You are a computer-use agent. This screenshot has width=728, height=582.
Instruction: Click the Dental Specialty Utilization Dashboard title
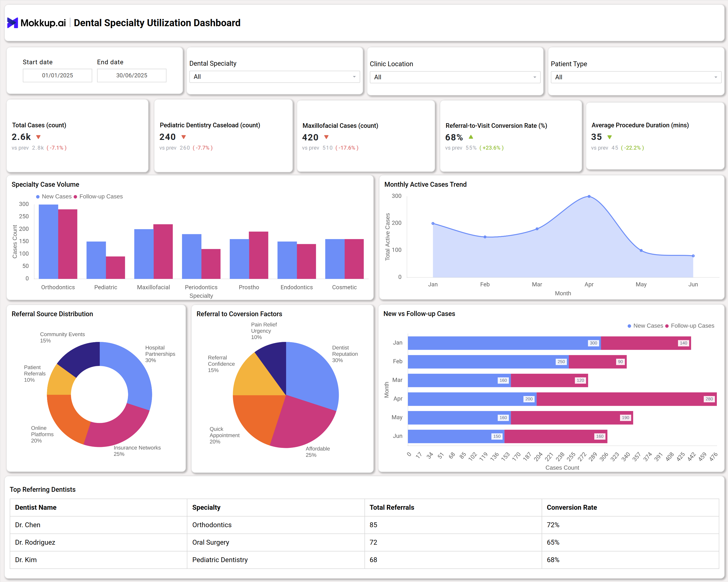157,23
